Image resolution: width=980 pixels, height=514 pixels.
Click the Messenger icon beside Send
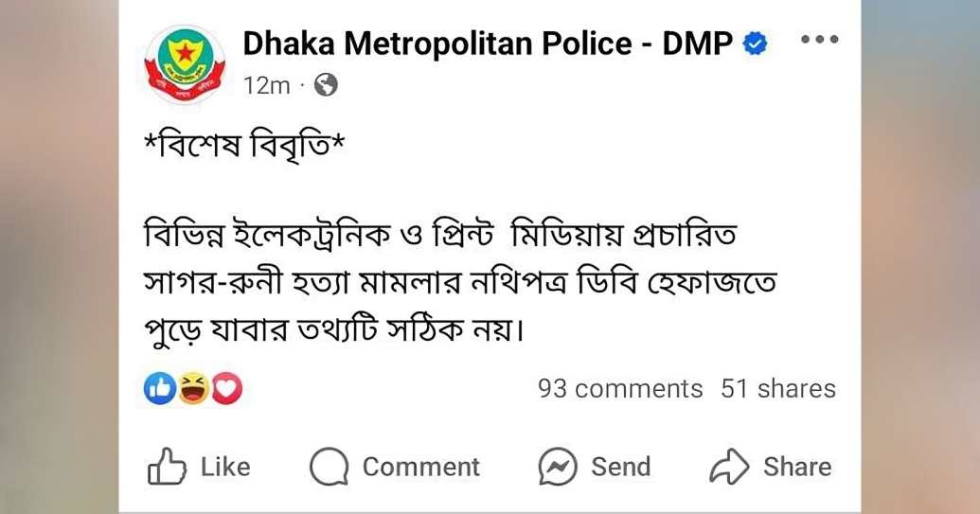[x=558, y=467]
